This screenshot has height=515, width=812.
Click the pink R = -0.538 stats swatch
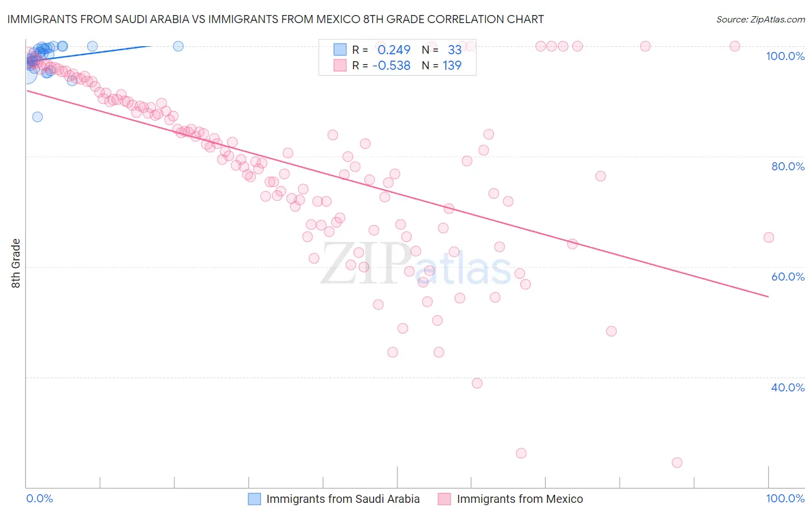click(340, 65)
